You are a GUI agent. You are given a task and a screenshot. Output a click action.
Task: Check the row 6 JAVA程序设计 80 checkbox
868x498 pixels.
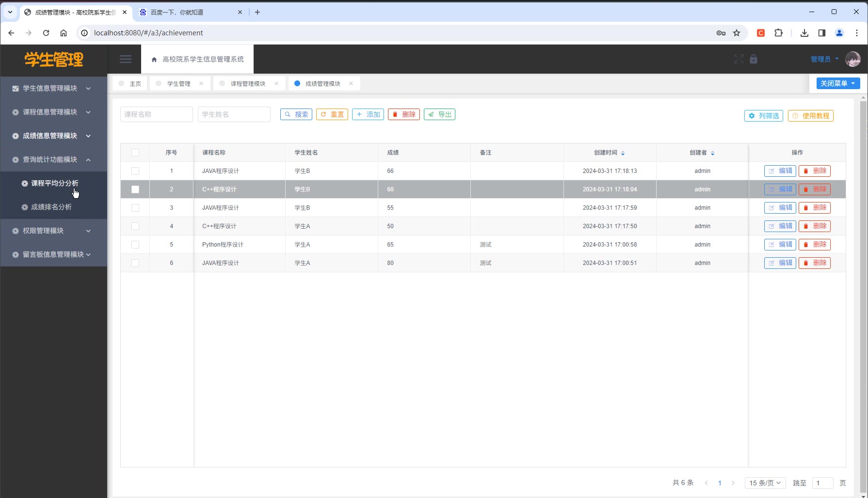[135, 263]
